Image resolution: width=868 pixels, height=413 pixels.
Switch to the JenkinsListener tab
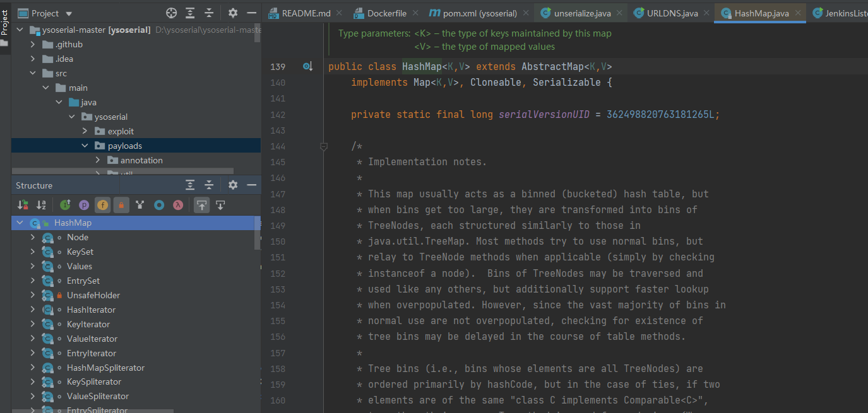pos(839,13)
